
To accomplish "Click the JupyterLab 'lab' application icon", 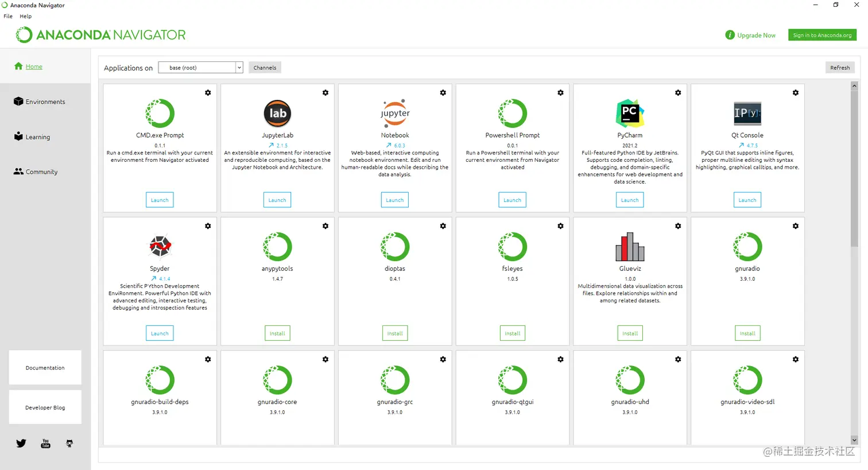I will coord(277,114).
